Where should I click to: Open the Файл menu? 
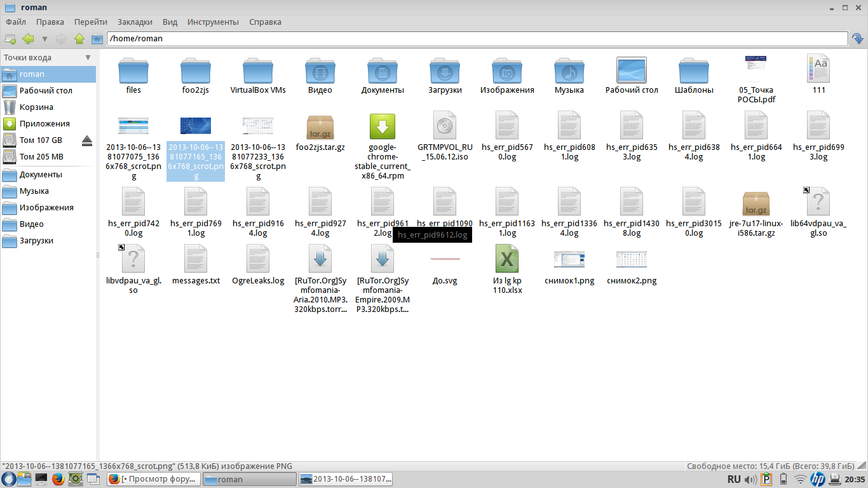(16, 22)
